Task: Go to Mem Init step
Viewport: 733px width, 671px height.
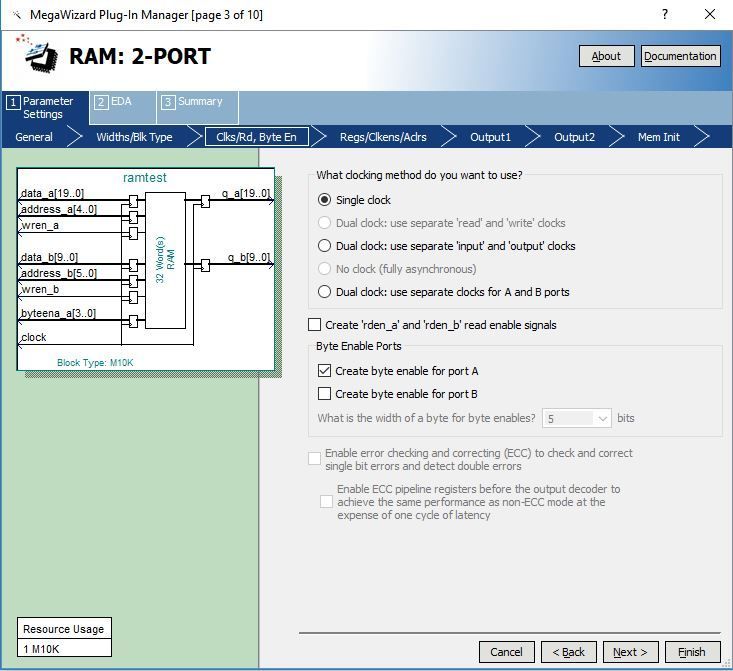Action: [x=659, y=137]
